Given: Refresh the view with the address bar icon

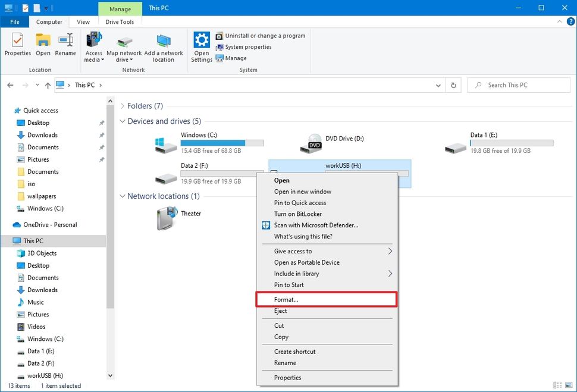Looking at the screenshot, I should (x=453, y=84).
